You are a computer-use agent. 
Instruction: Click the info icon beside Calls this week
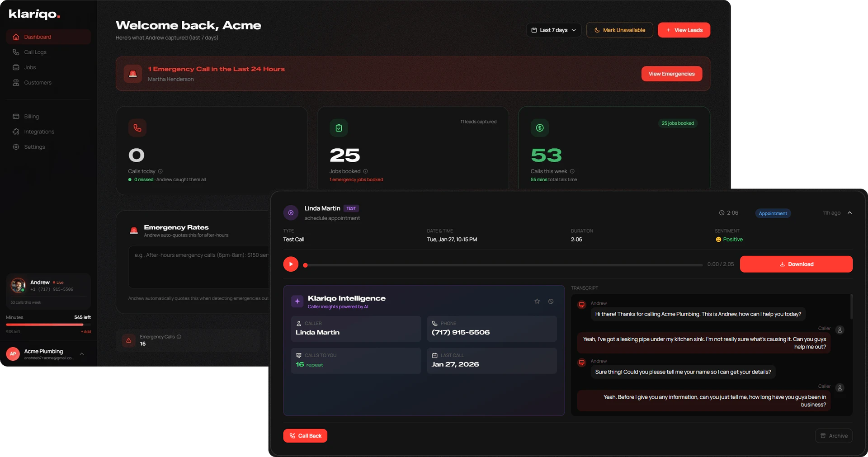[572, 171]
